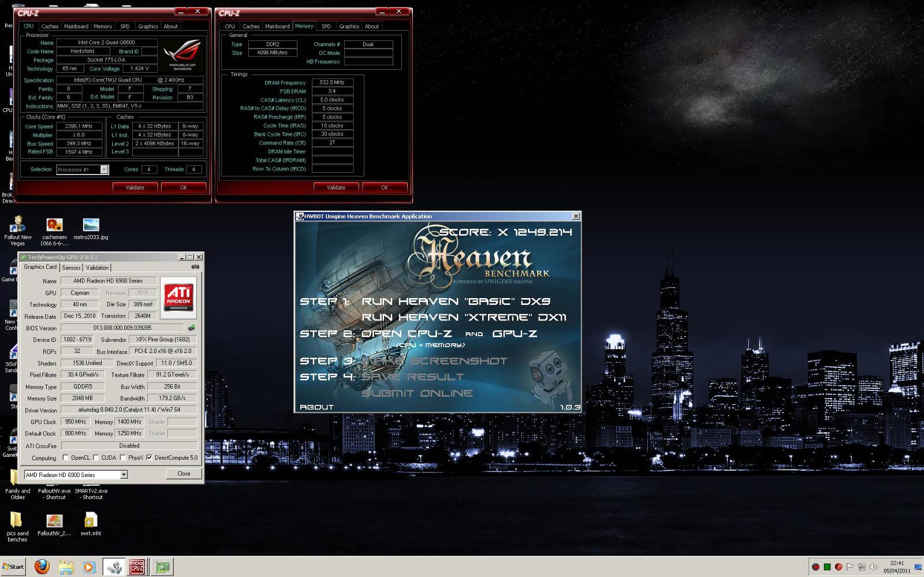Toggle the DirectCompute 5.0 checkbox

[x=149, y=457]
